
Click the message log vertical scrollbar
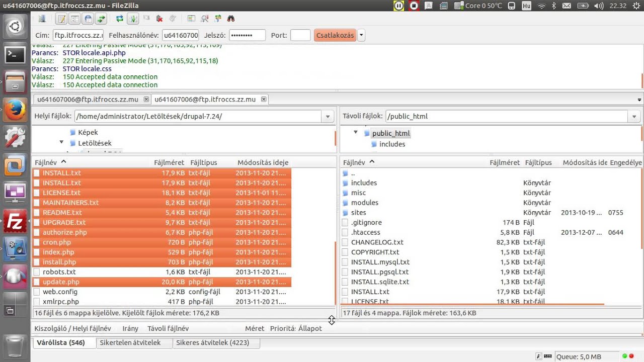pos(642,80)
